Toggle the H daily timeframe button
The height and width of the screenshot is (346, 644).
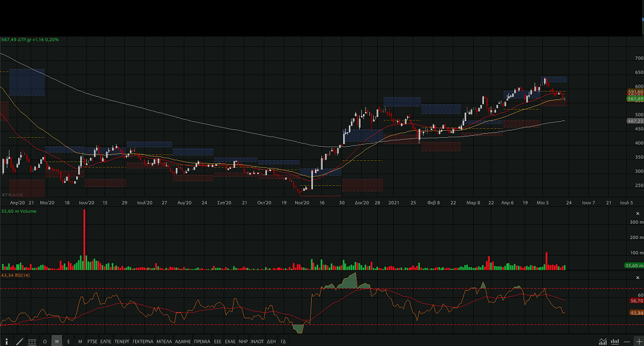tap(56, 342)
